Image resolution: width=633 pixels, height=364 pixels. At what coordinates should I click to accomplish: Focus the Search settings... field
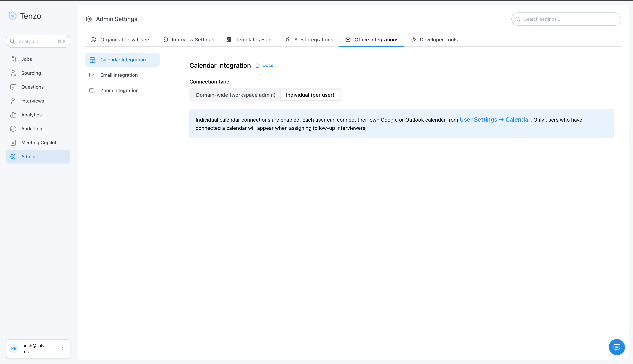[566, 19]
